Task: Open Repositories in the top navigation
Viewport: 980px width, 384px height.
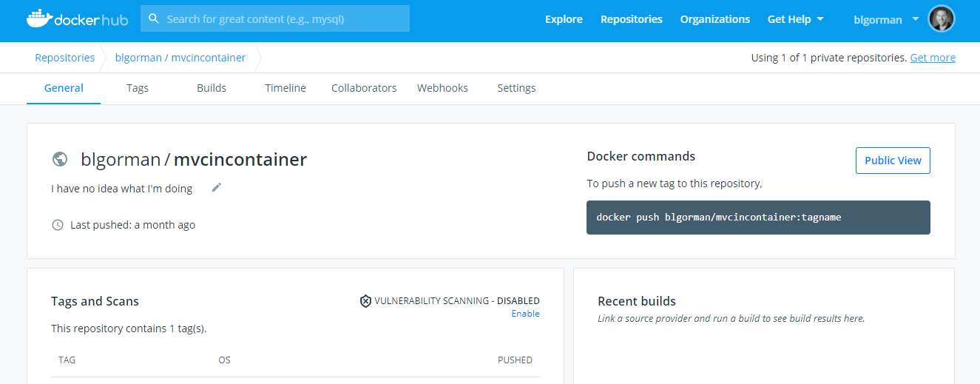Action: pyautogui.click(x=632, y=19)
